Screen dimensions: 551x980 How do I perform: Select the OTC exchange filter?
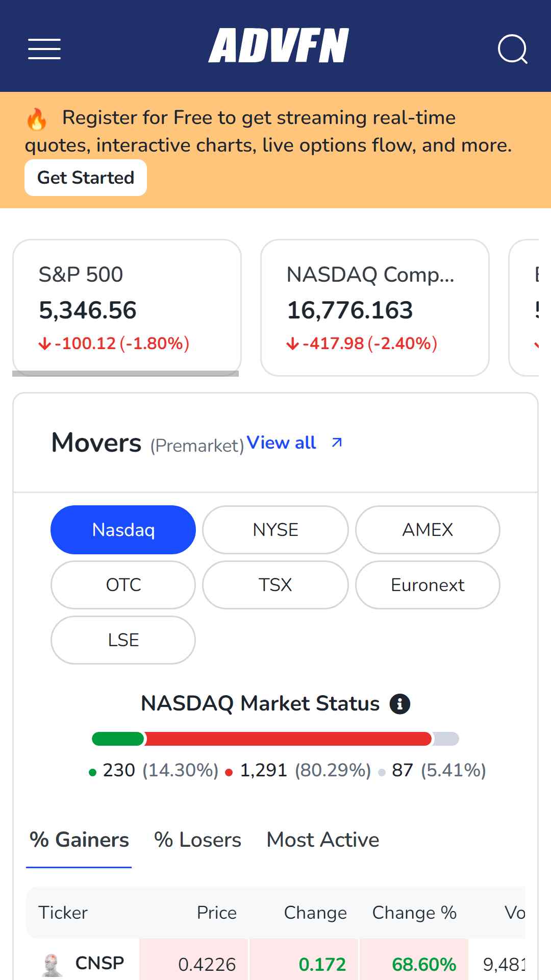pyautogui.click(x=123, y=585)
